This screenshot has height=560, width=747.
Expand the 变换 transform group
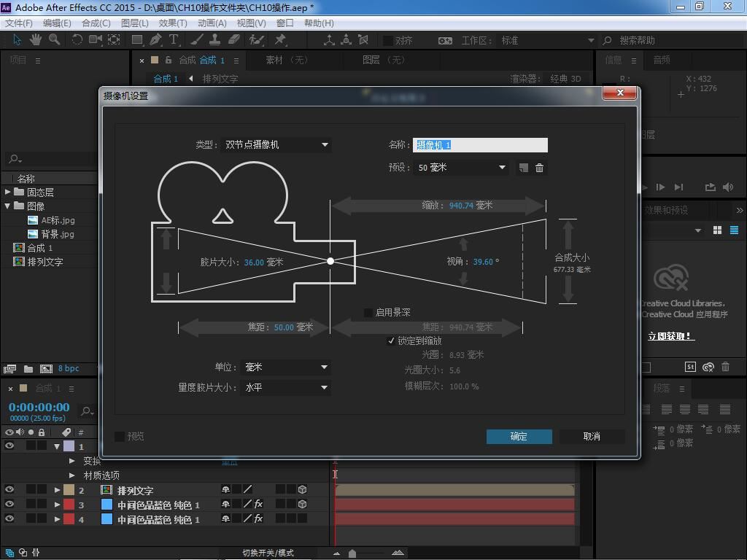[x=72, y=461]
